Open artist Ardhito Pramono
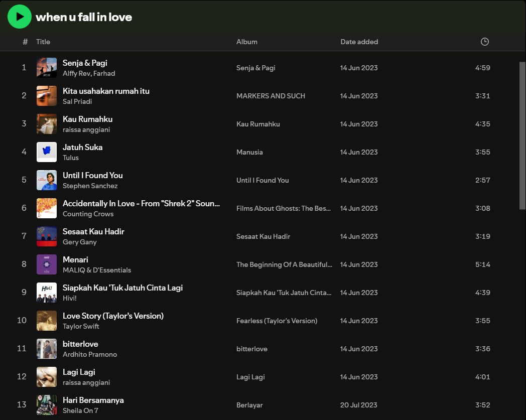Viewport: 526px width, 420px height. pyautogui.click(x=90, y=354)
